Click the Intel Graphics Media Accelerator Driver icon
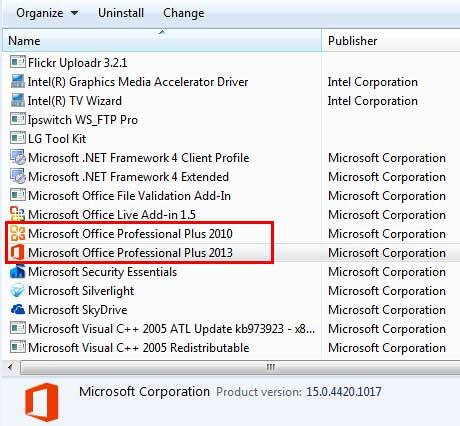Viewport: 460px width, 426px height. pos(18,82)
